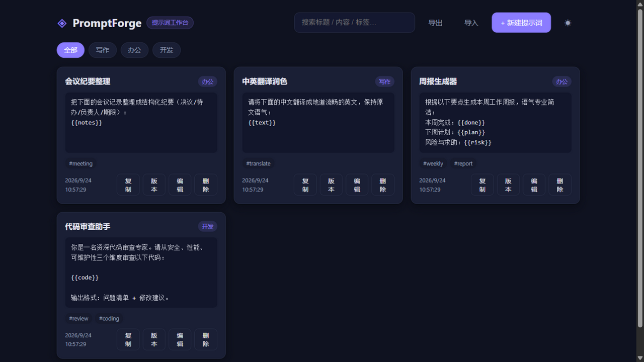Click the #weekly tag

tap(433, 163)
